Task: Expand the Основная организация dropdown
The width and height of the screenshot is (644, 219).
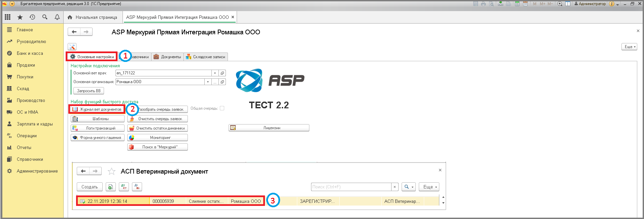Action: point(208,82)
